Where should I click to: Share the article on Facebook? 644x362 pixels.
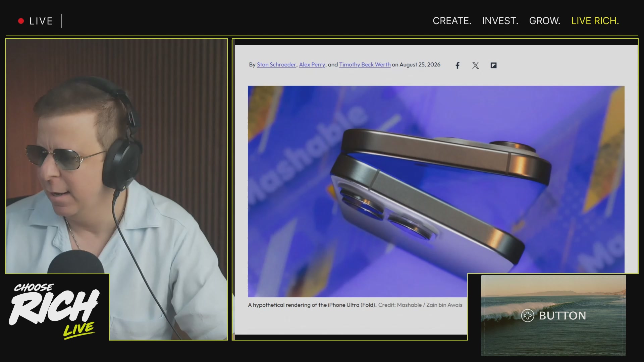[x=458, y=65]
